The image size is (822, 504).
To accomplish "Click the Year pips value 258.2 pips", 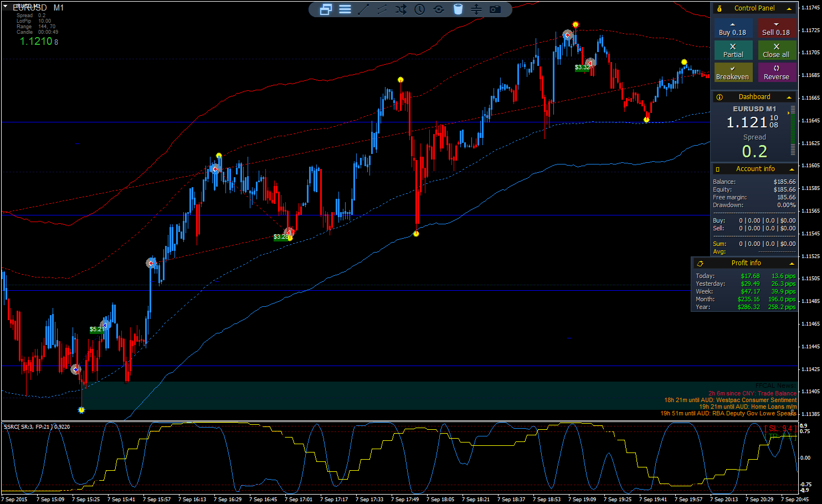I will (782, 307).
